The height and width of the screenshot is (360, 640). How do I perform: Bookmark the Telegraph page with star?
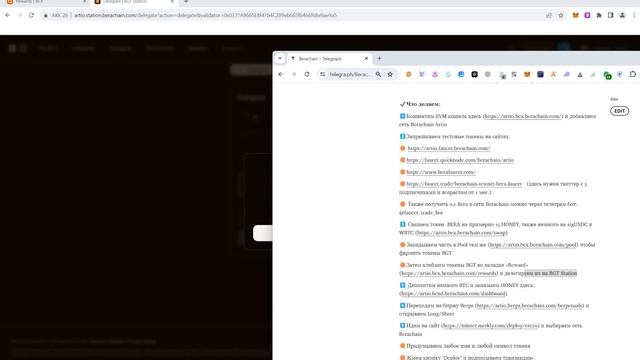(x=390, y=74)
